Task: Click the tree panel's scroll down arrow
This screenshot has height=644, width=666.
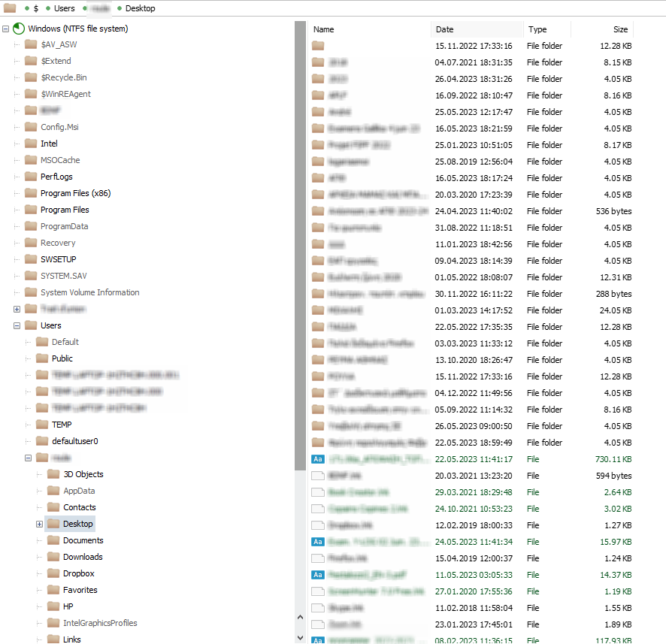Action: point(300,638)
